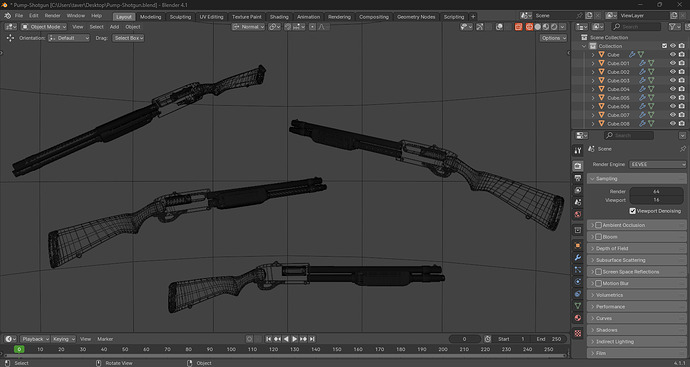Screen dimensions: 690x367
Task: Open the Collection properties tab
Action: [x=578, y=230]
